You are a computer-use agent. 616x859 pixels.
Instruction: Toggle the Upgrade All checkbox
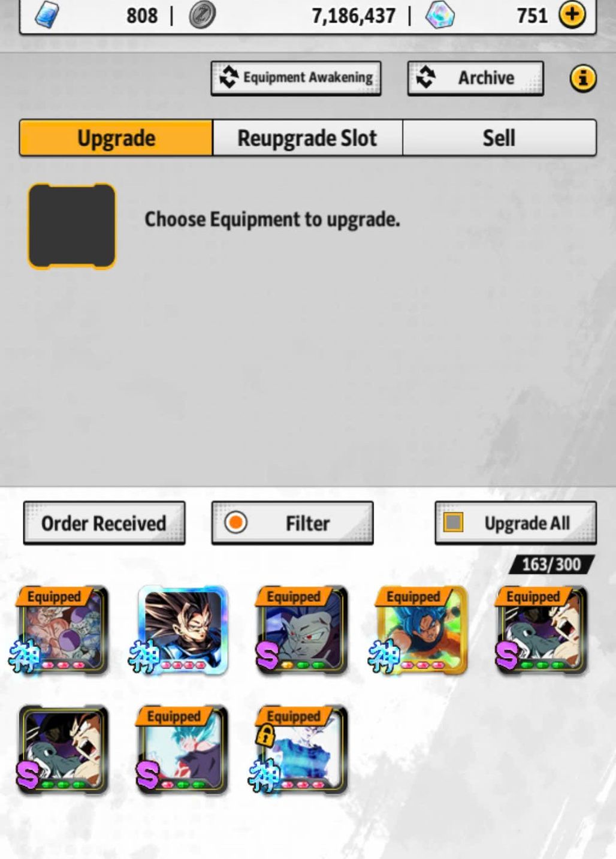point(453,522)
